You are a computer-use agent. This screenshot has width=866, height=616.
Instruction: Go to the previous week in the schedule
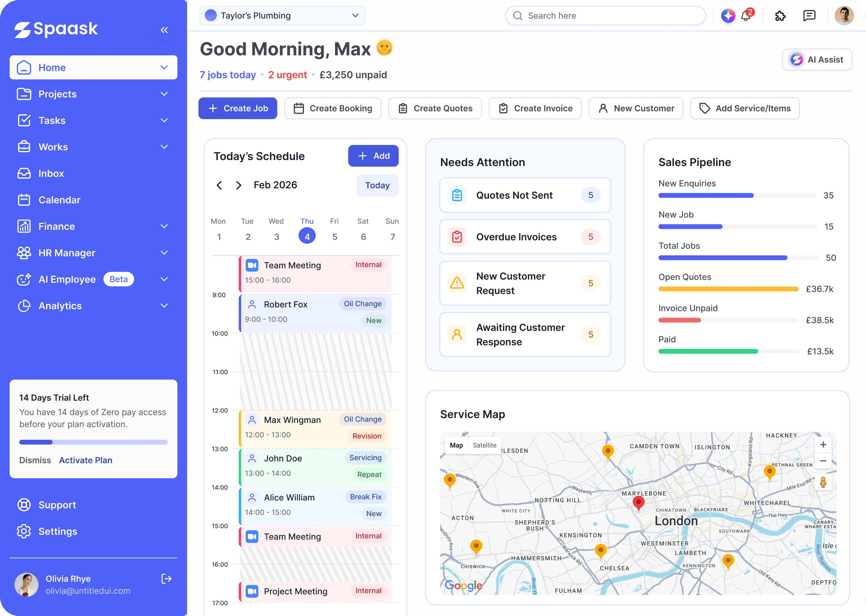[219, 185]
